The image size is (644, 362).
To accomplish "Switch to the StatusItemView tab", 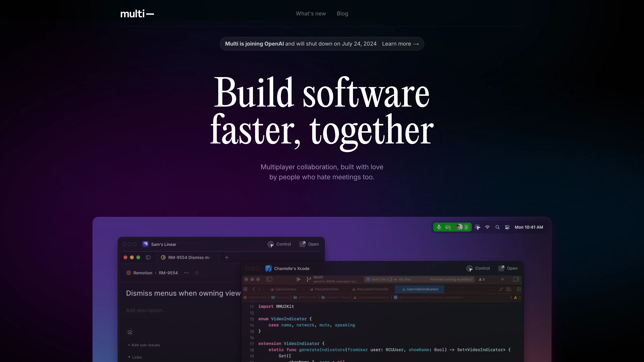I will [324, 289].
